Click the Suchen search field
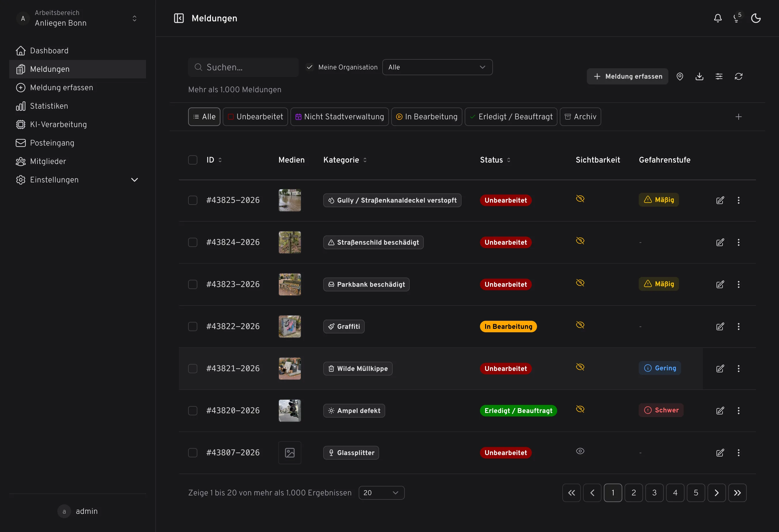779x532 pixels. pyautogui.click(x=243, y=67)
